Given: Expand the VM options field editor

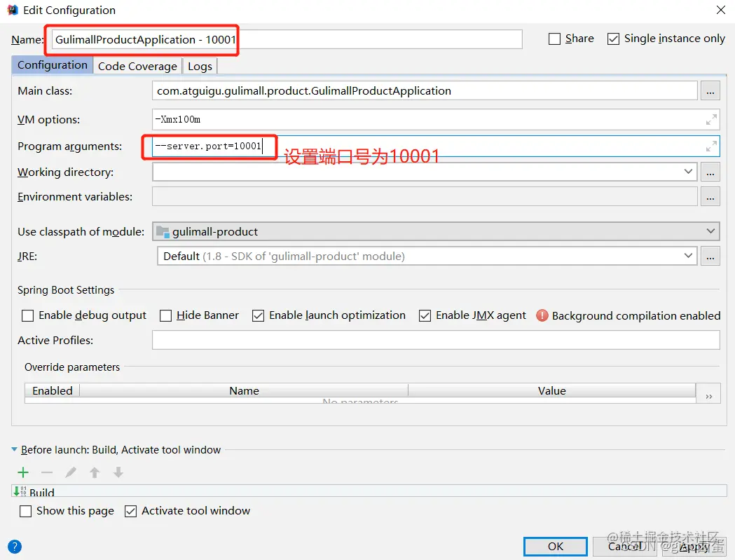Looking at the screenshot, I should (x=711, y=120).
